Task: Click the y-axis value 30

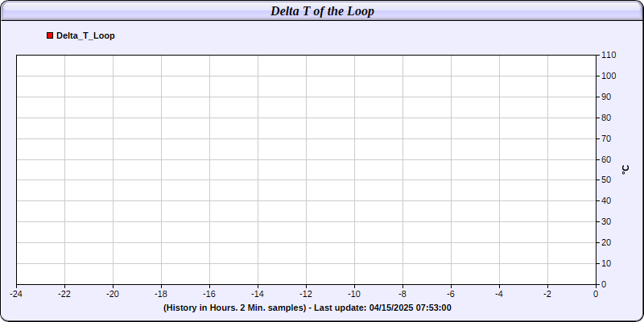Action: tap(607, 222)
